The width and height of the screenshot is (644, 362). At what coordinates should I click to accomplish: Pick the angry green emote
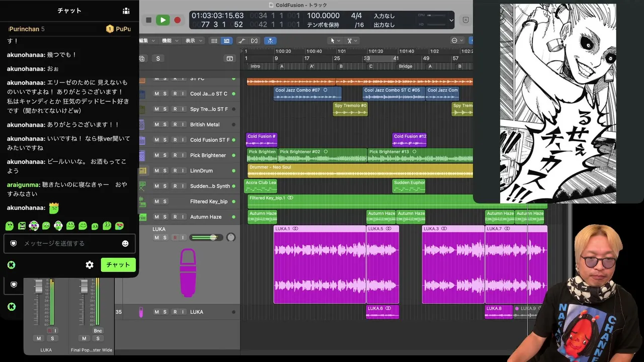pos(22,226)
